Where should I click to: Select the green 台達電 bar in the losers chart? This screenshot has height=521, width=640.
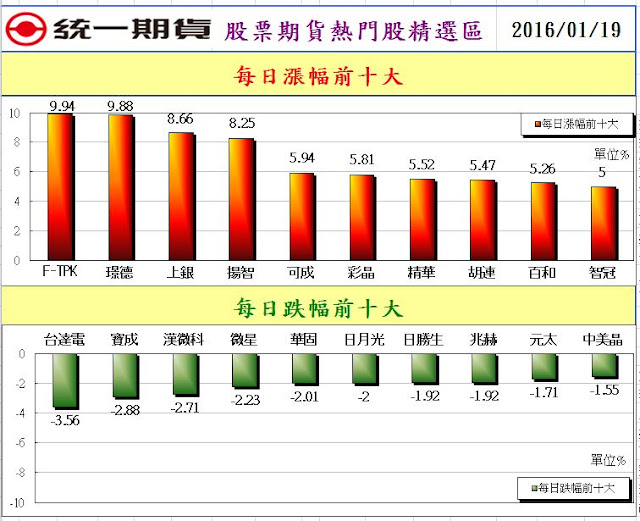[65, 381]
